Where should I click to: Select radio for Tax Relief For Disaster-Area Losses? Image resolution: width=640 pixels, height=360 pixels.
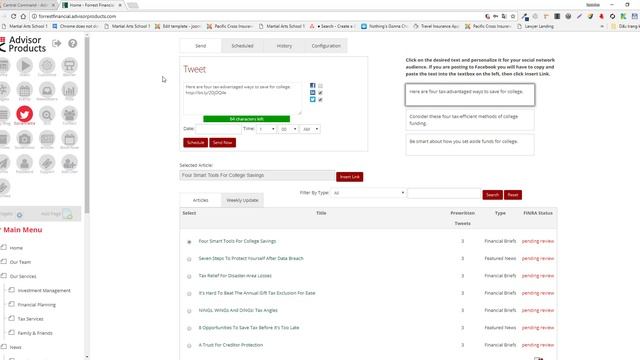(189, 276)
